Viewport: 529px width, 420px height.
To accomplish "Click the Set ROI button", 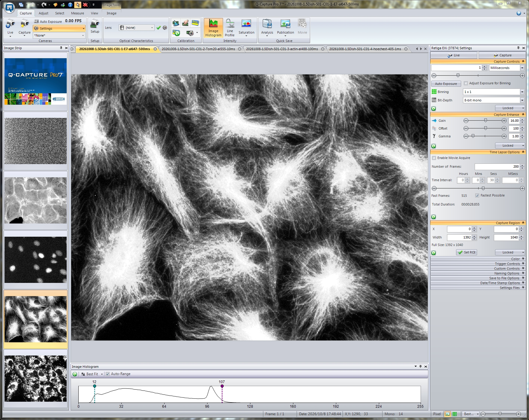I will click(467, 252).
